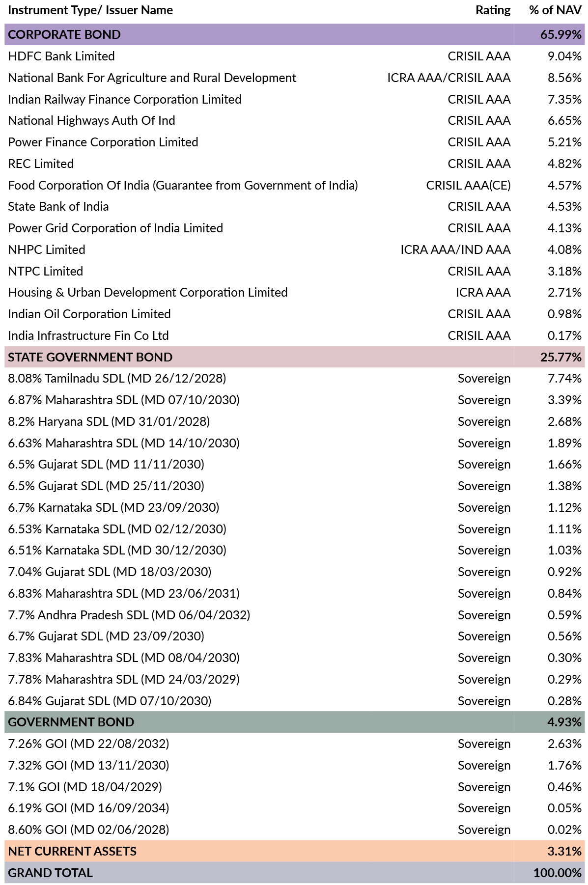
Task: Select the 8.2% Haryana SDL row
Action: 294,421
